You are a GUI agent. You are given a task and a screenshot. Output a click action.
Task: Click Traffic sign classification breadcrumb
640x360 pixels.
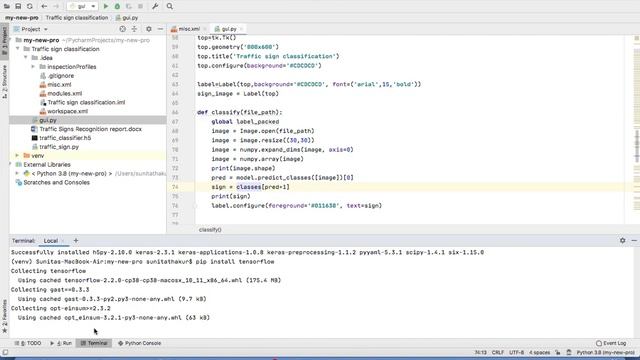77,18
